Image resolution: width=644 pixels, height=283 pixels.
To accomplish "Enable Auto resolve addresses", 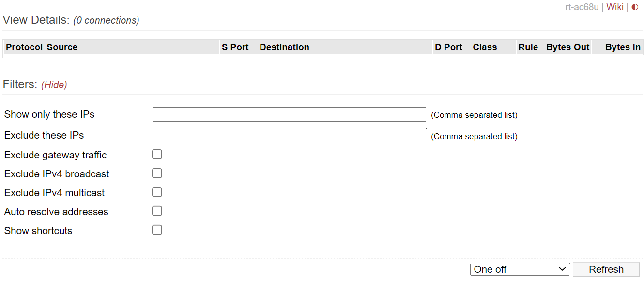I will point(157,211).
